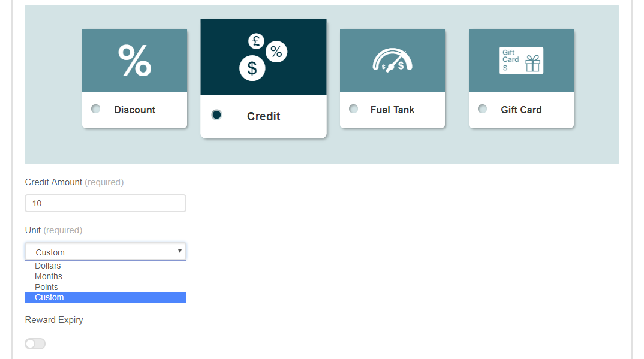The height and width of the screenshot is (359, 644).
Task: Enable the Reward Expiry toggle switch
Action: click(x=35, y=343)
